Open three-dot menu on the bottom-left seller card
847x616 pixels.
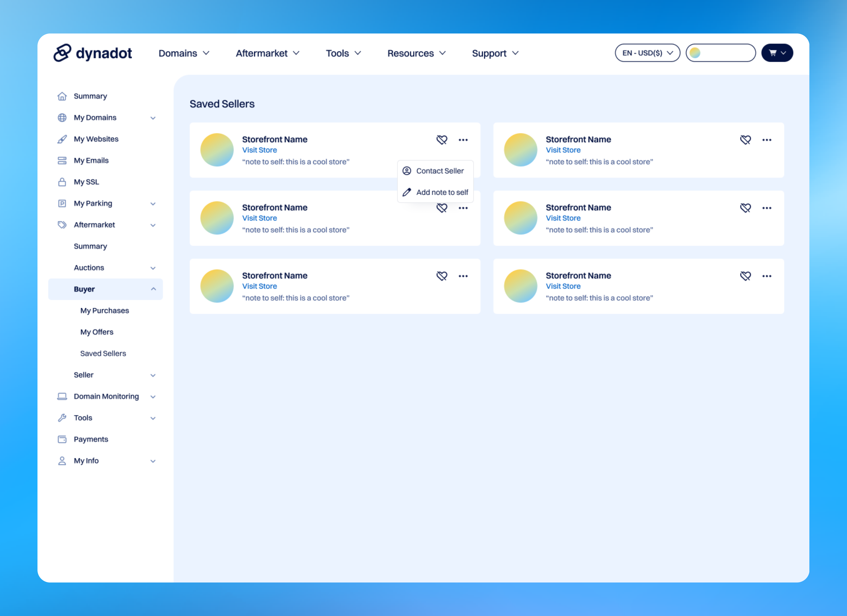(463, 276)
